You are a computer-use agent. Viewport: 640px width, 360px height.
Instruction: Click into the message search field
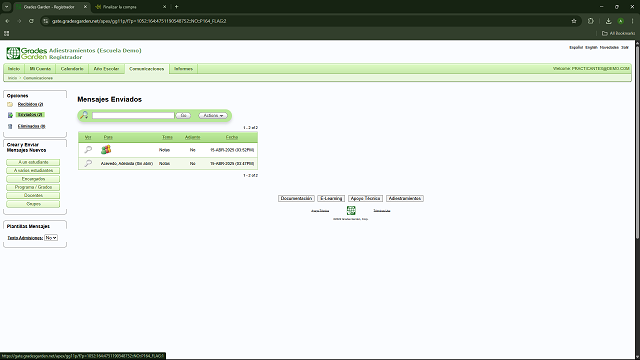coord(133,116)
